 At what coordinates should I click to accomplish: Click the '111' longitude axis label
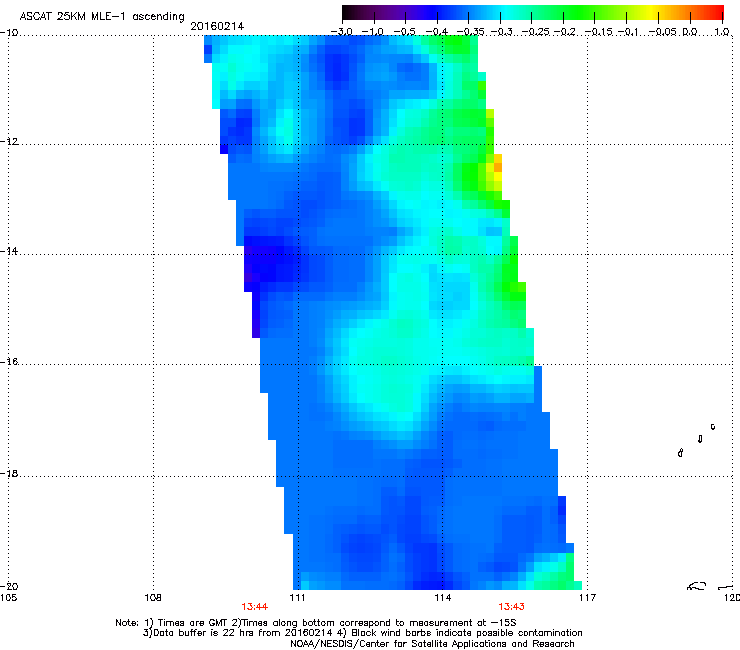tap(297, 598)
